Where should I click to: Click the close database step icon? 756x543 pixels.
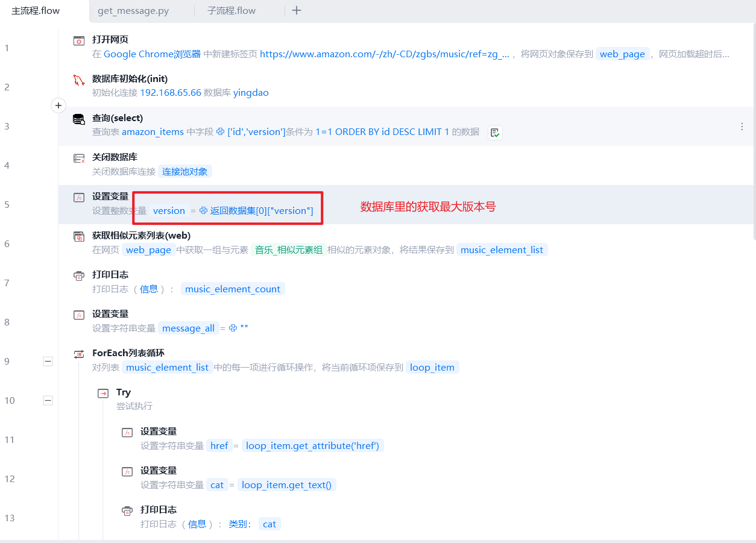point(79,158)
